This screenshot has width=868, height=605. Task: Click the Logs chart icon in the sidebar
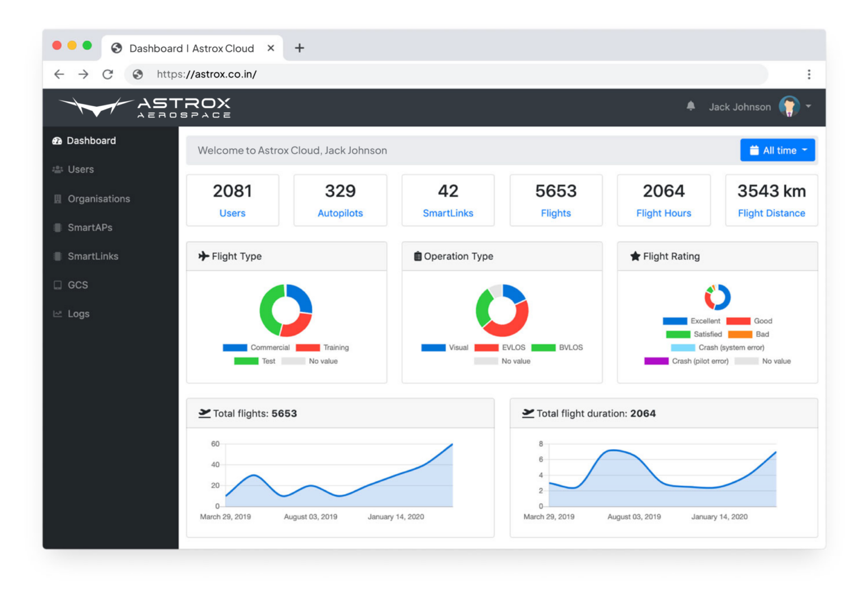(58, 314)
